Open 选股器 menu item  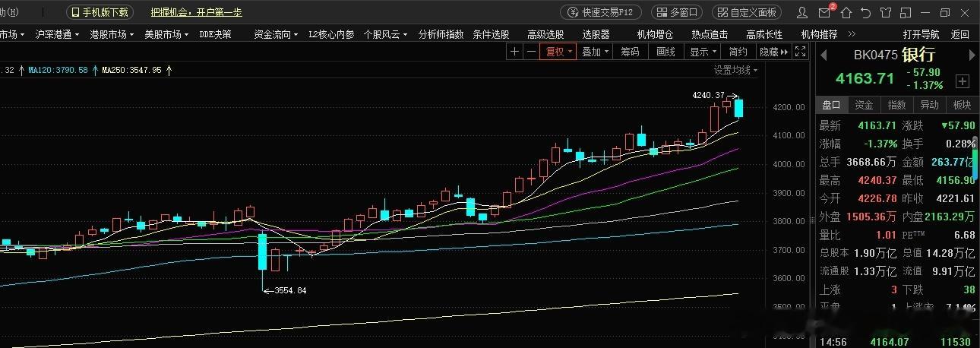(x=596, y=34)
